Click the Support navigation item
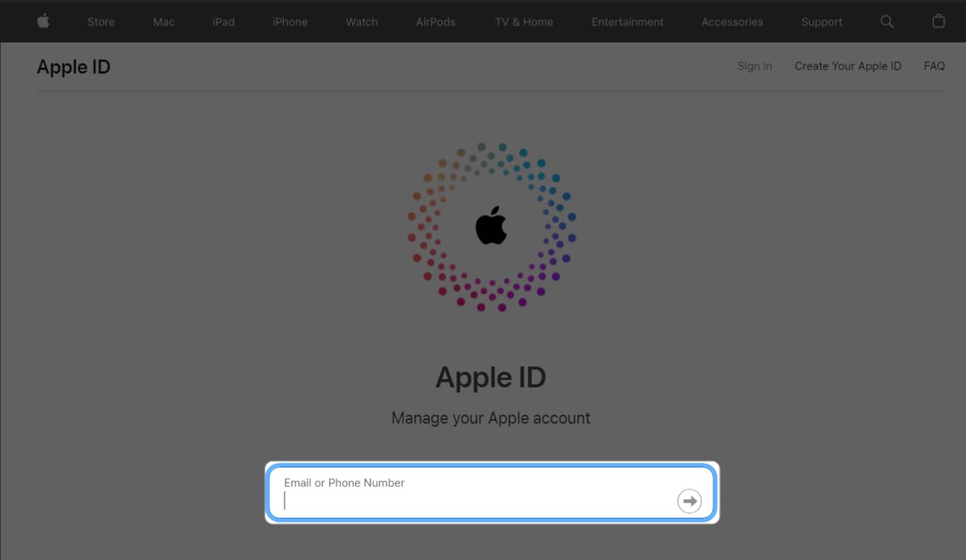The width and height of the screenshot is (966, 560). pyautogui.click(x=821, y=21)
